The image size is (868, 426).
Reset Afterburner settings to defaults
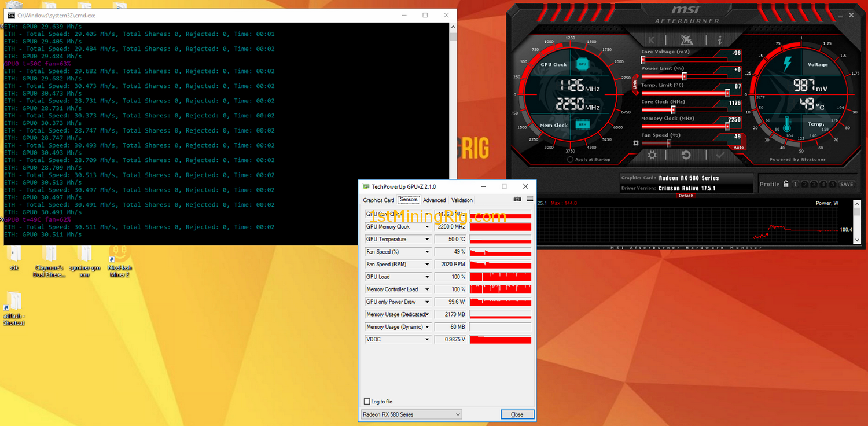[686, 155]
